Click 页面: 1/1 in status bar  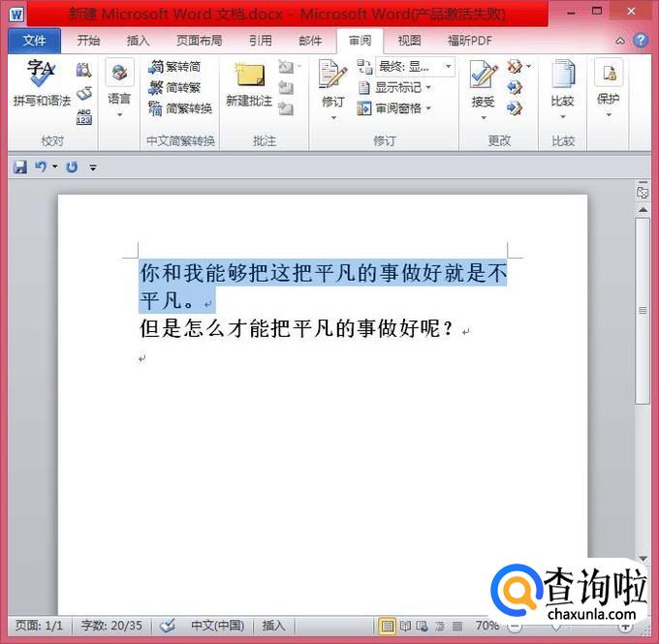[x=39, y=626]
